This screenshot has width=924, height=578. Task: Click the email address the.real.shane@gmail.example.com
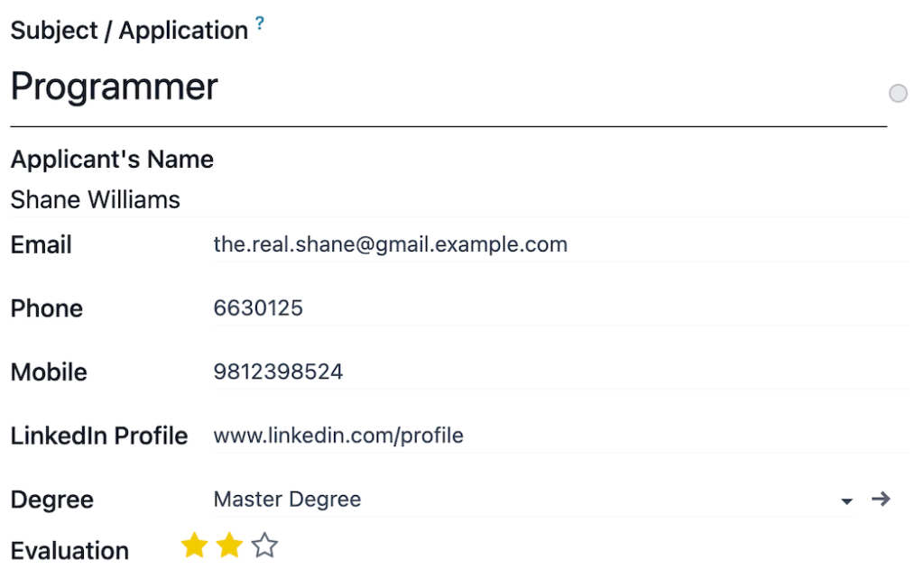point(390,244)
